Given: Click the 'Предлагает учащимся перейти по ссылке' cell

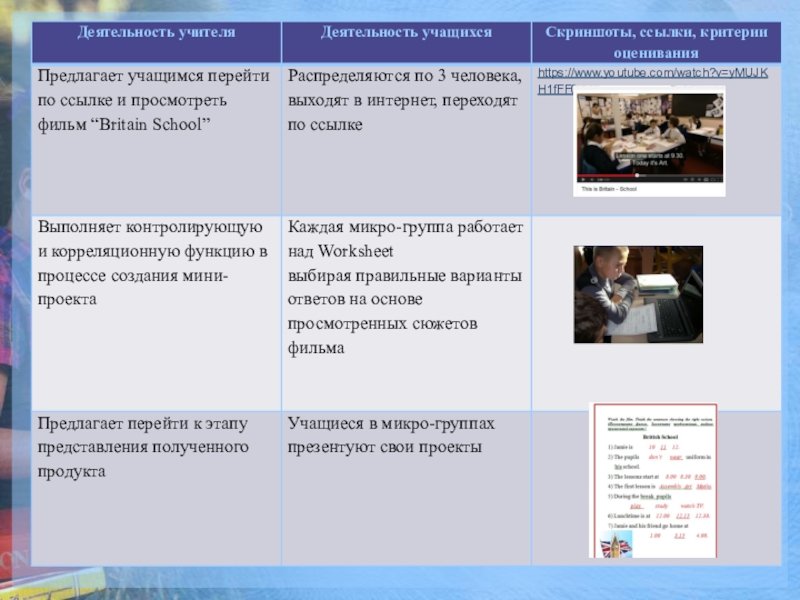Looking at the screenshot, I should 150,100.
